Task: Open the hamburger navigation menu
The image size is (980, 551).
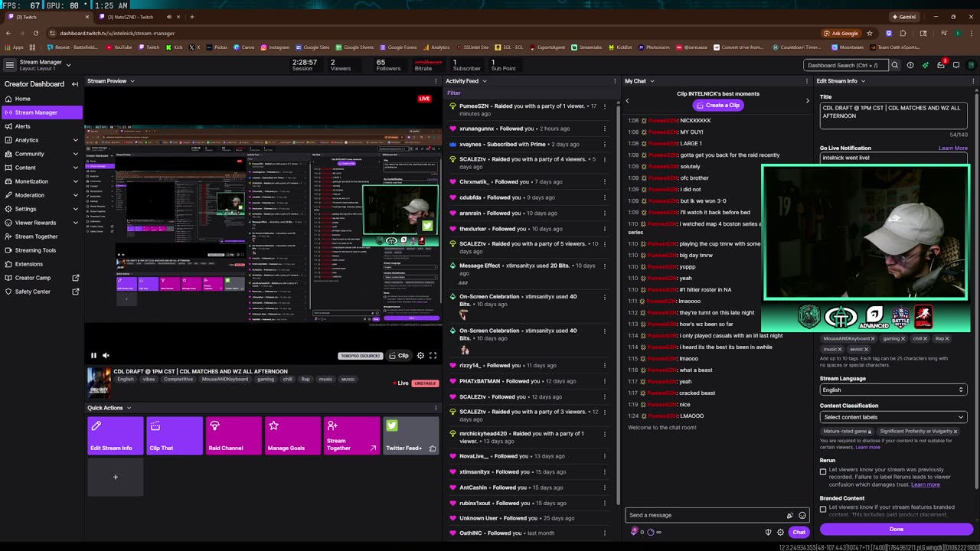Action: click(10, 65)
